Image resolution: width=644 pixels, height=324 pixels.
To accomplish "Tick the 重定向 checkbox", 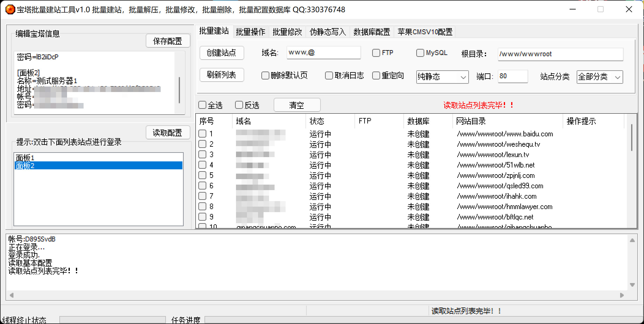I will 376,75.
